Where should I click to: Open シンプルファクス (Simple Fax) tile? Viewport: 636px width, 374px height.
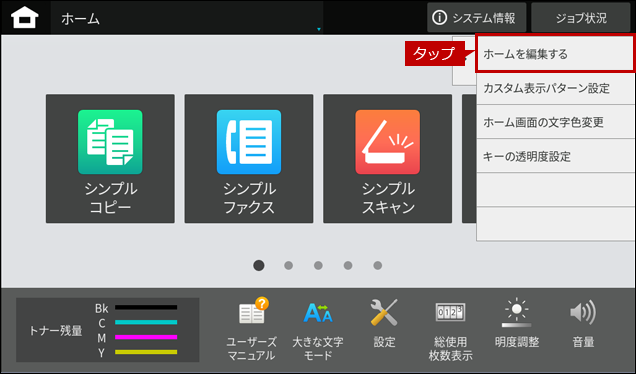coord(249,159)
